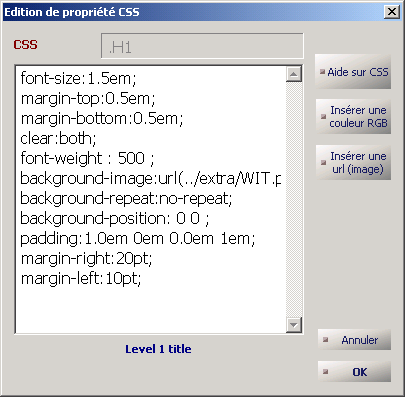The width and height of the screenshot is (405, 397).
Task: Click the line 'margin-left:10pt;'
Action: pyautogui.click(x=81, y=278)
